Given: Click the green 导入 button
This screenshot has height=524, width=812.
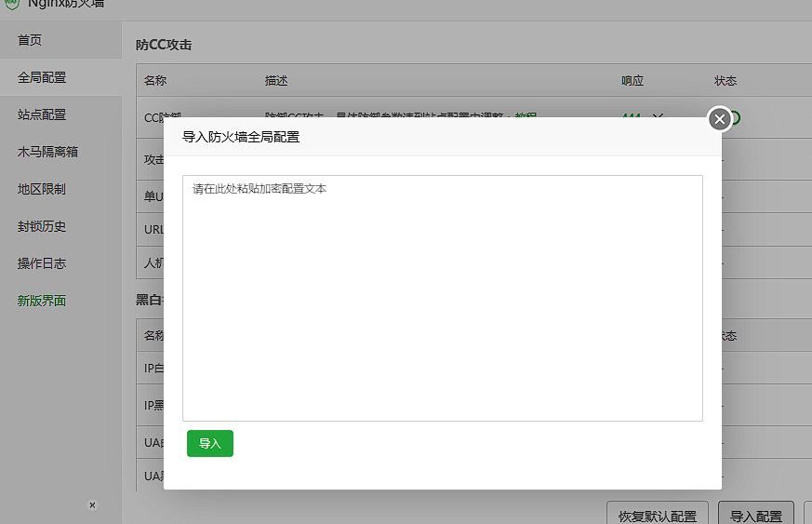Looking at the screenshot, I should (209, 443).
